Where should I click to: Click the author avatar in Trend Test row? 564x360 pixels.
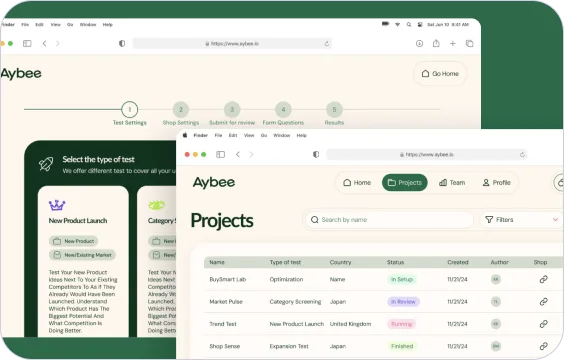496,324
